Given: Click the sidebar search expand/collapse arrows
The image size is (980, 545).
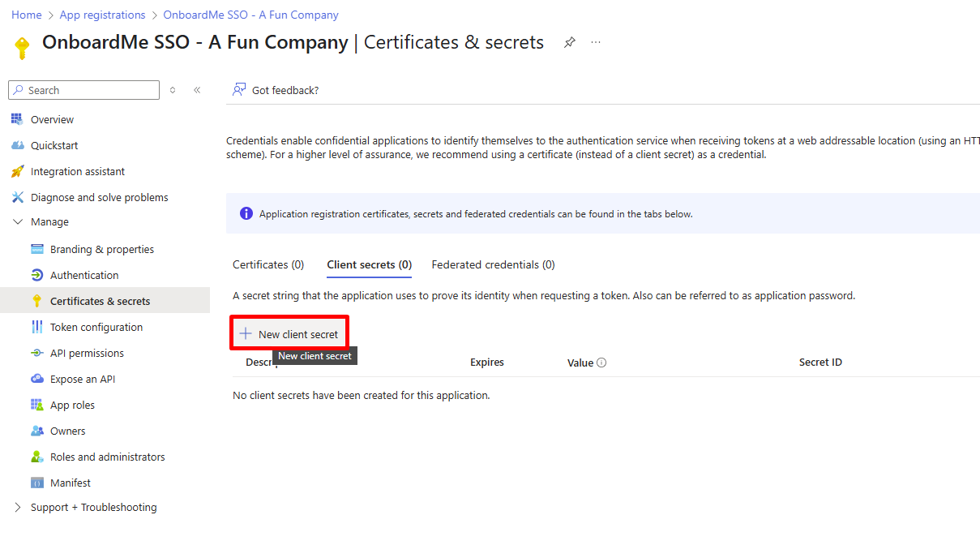Looking at the screenshot, I should coord(173,90).
